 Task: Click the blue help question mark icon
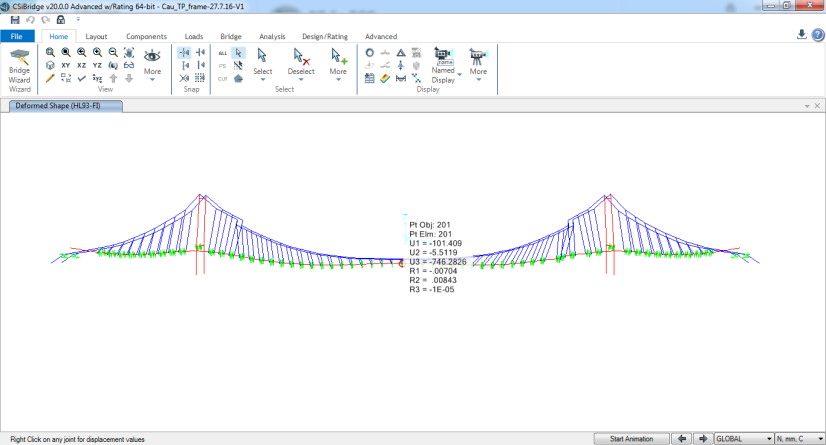[818, 35]
